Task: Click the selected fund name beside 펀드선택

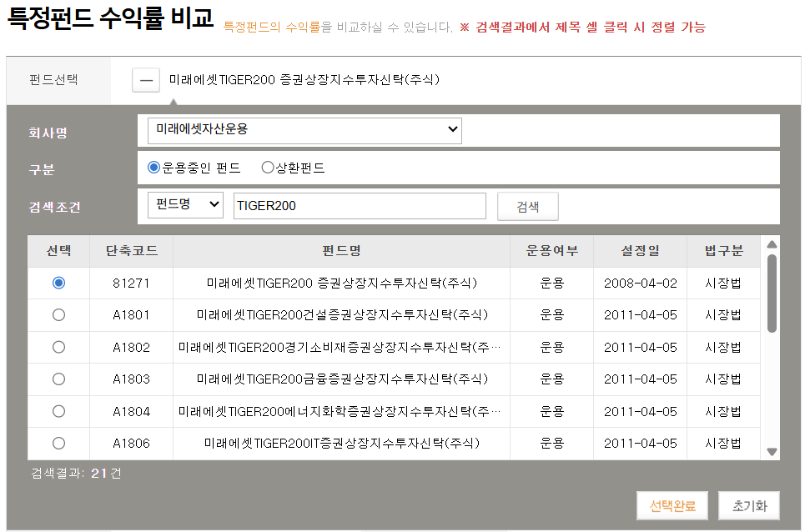Action: (304, 80)
